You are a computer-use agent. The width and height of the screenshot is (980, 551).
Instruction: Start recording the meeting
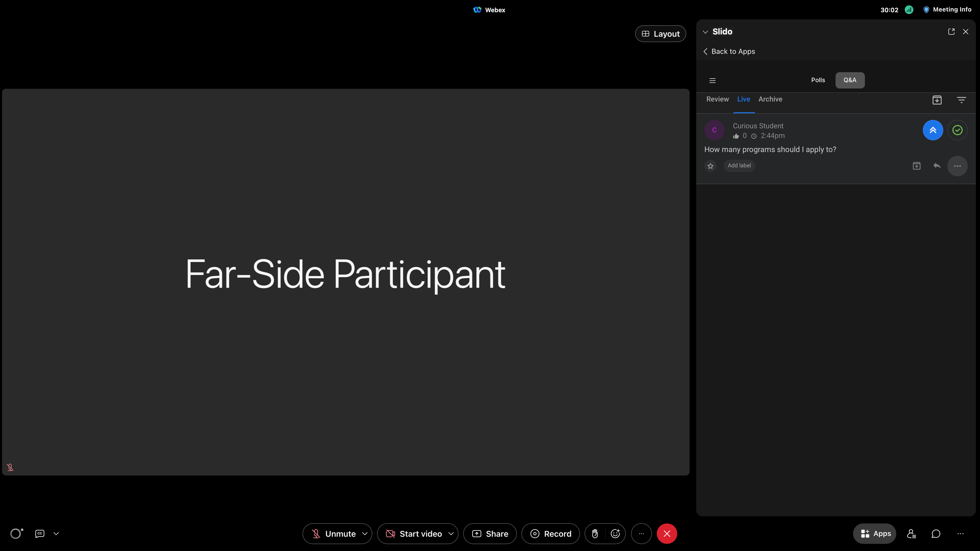tap(550, 533)
